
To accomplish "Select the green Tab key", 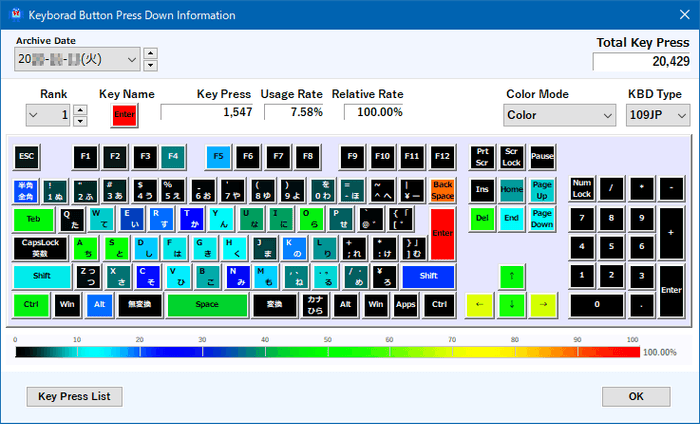I will pyautogui.click(x=34, y=219).
